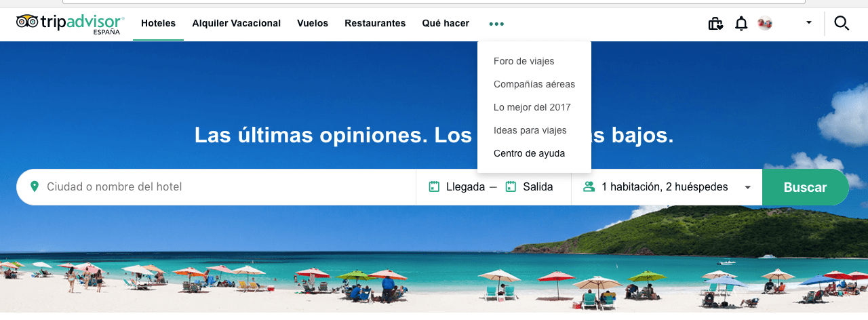The width and height of the screenshot is (868, 320).
Task: Click the user profile avatar
Action: point(765,23)
